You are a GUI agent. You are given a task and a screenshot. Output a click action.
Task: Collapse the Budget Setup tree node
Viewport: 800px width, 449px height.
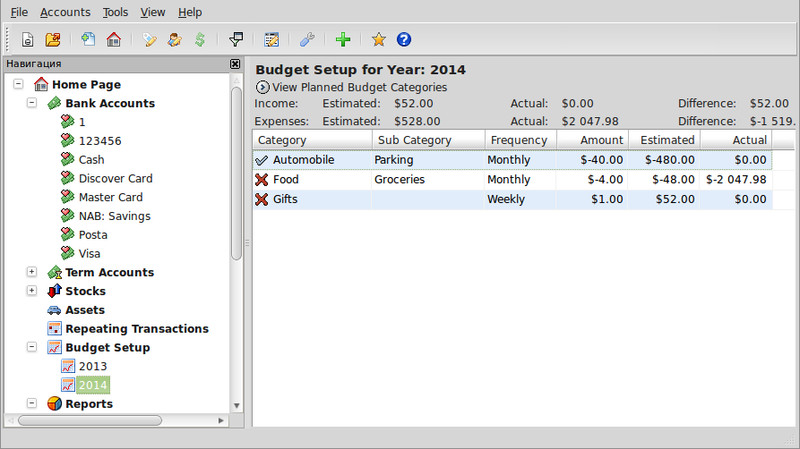(x=32, y=347)
